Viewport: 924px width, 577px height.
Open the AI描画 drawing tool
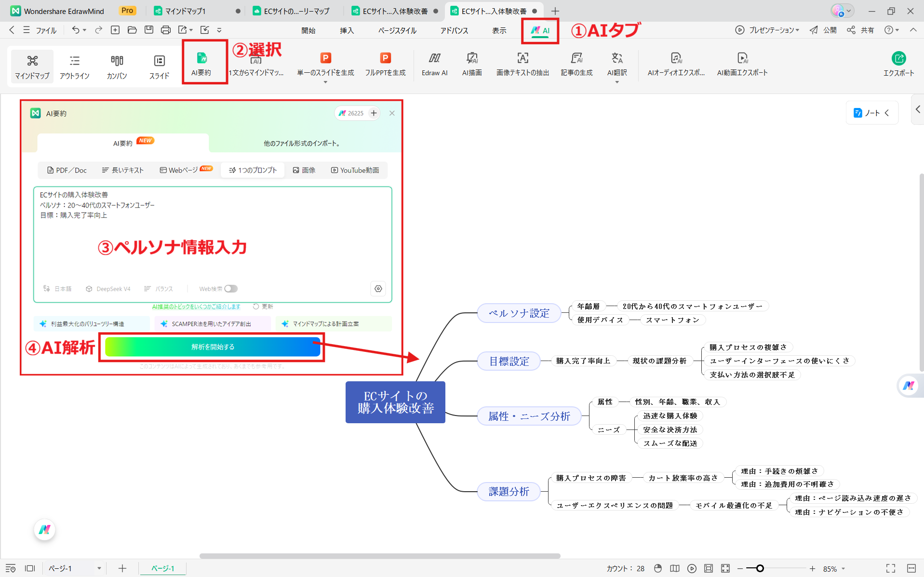pyautogui.click(x=472, y=64)
